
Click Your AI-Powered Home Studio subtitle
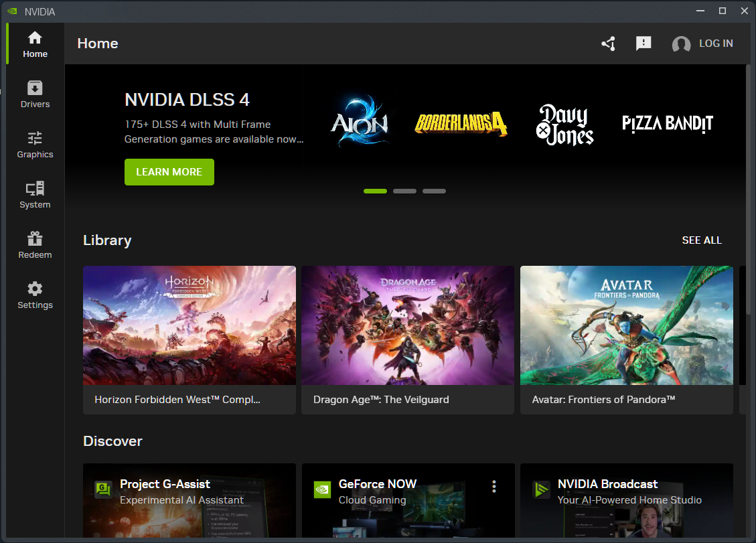[x=629, y=500]
